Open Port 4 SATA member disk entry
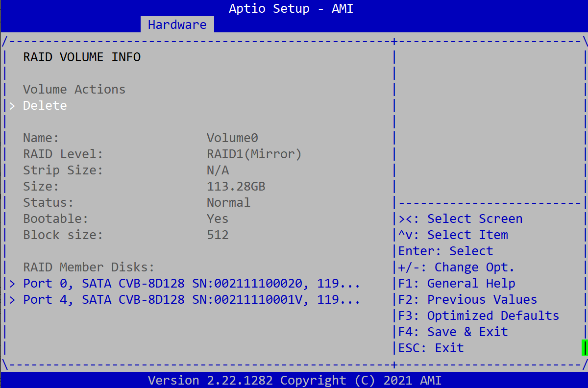 coord(192,299)
